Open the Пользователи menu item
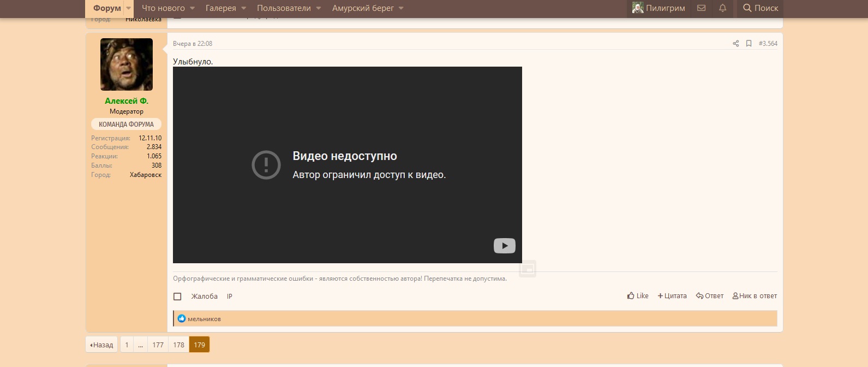Viewport: 868px width, 367px height. (284, 8)
